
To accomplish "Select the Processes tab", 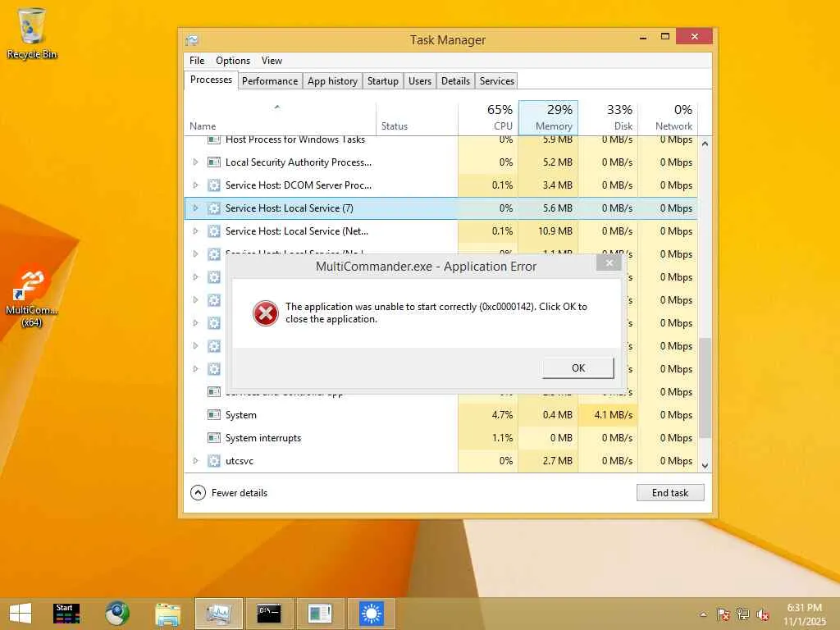I will click(211, 80).
